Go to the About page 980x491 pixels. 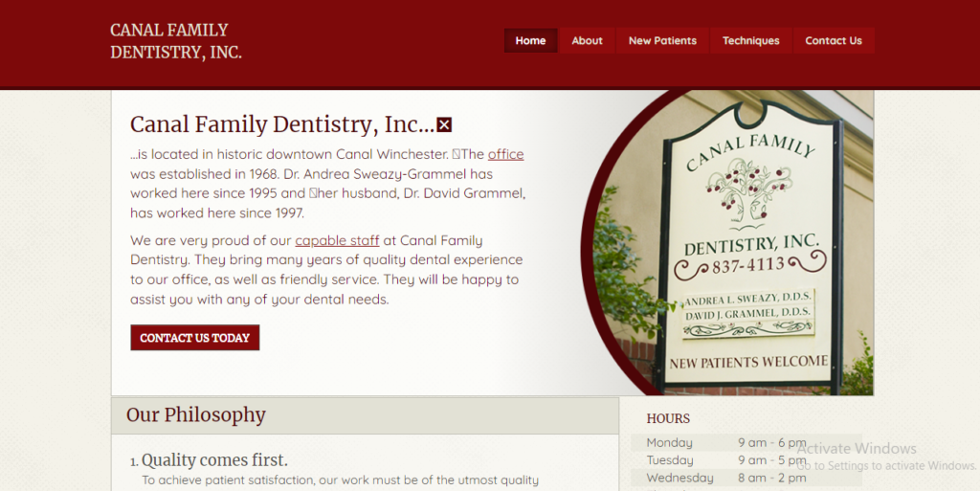click(x=587, y=40)
